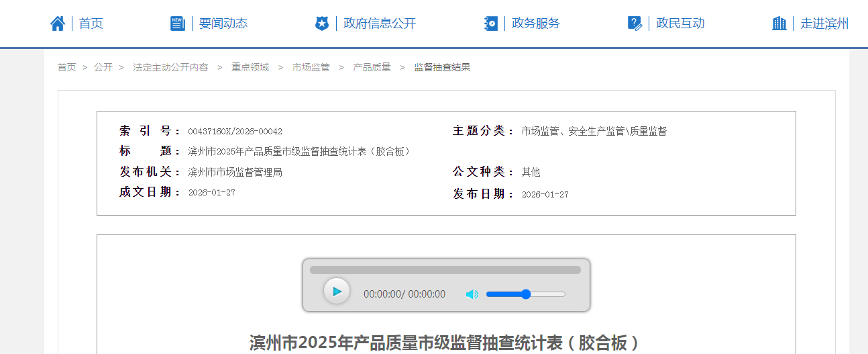868x354 pixels.
Task: Open the 政务服务 menu item
Action: coord(536,24)
